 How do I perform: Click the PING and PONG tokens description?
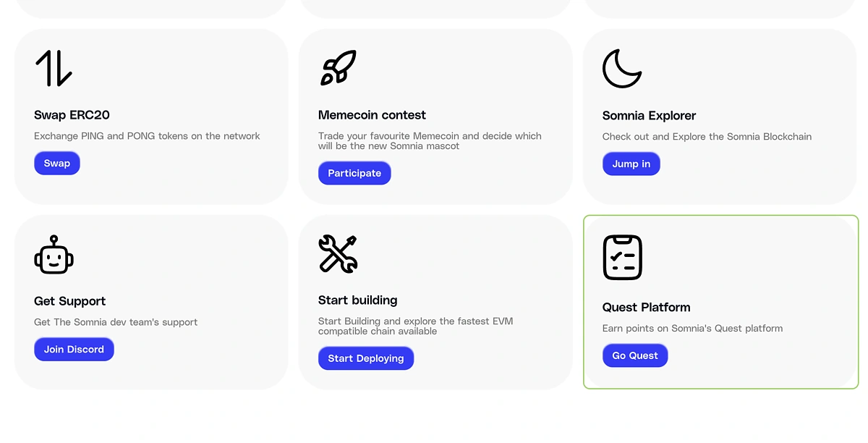pos(147,136)
